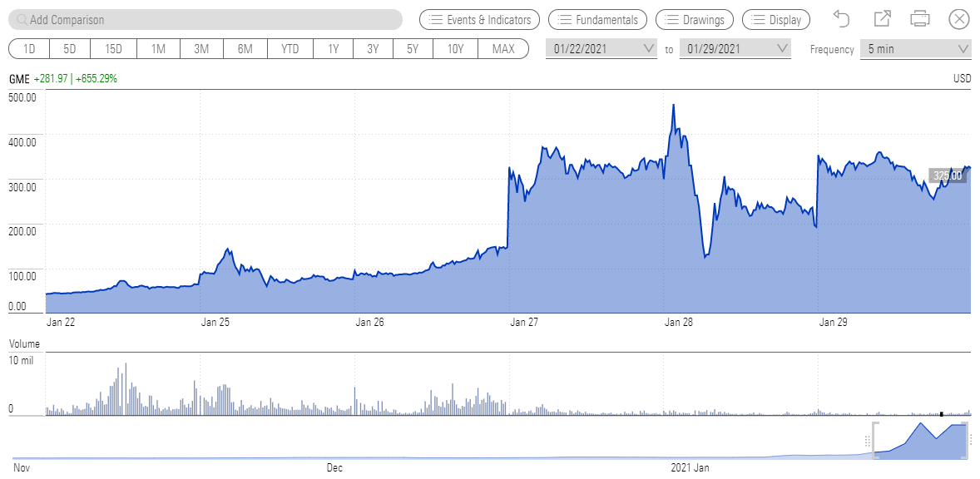
Task: Click the search magnifier in Add Comparison
Action: (22, 19)
